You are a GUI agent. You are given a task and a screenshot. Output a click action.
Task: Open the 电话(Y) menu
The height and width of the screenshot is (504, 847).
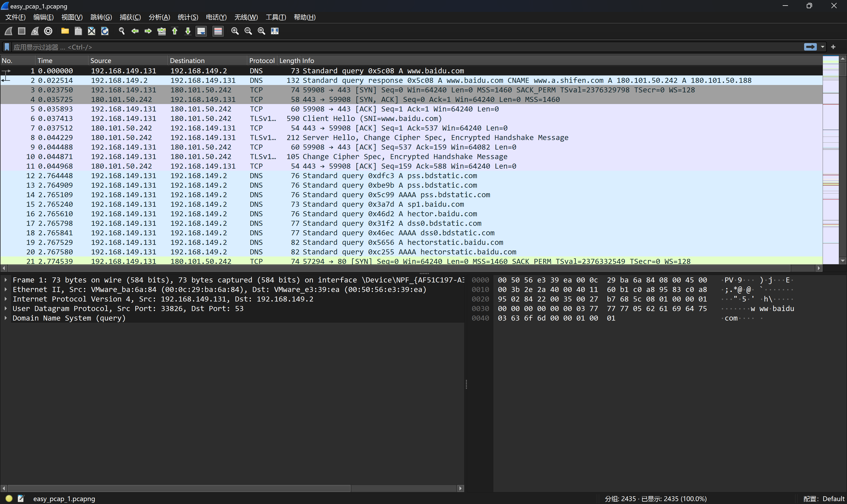pos(216,17)
